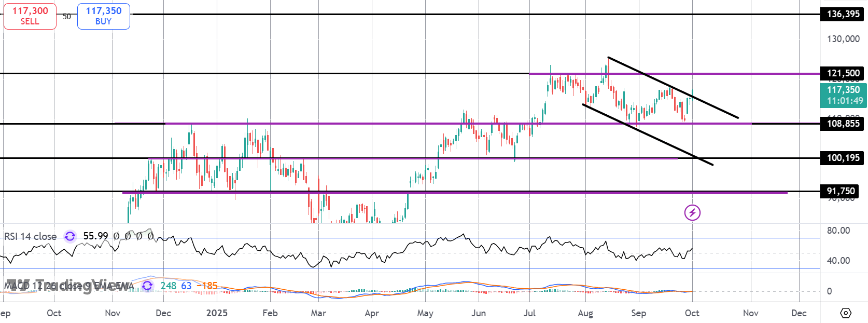
Task: Click the 80.00 level on RSI scale
Action: pos(838,231)
